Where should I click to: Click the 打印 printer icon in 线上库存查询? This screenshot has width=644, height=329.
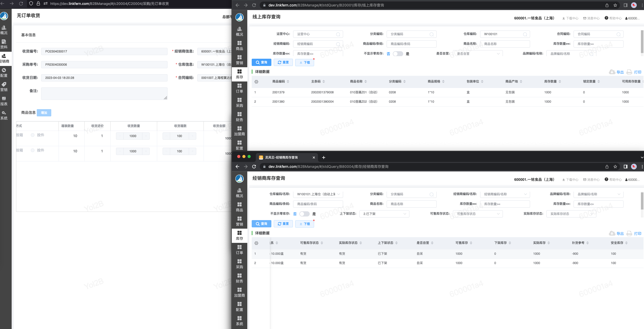point(629,72)
